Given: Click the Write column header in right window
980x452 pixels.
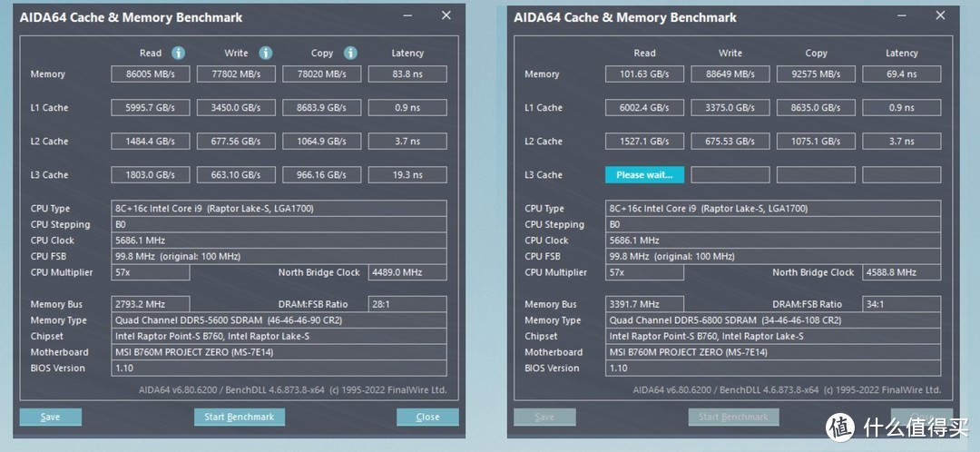Looking at the screenshot, I should (x=730, y=54).
